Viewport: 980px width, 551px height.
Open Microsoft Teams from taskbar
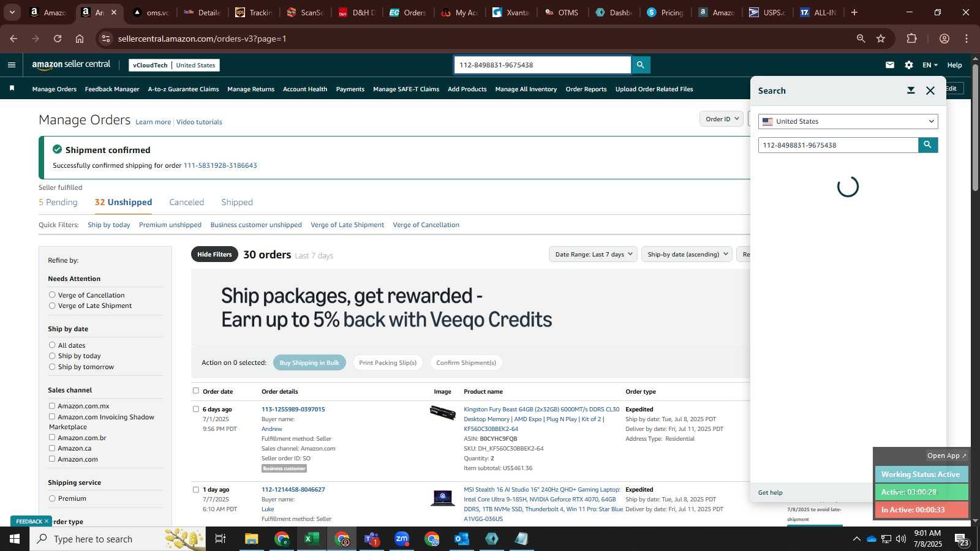coord(372,539)
